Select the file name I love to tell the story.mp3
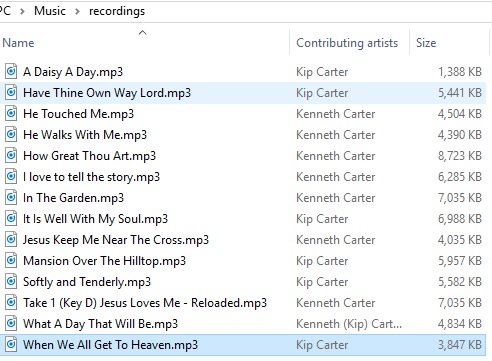Viewport: 492px width, 361px height. pyautogui.click(x=91, y=177)
